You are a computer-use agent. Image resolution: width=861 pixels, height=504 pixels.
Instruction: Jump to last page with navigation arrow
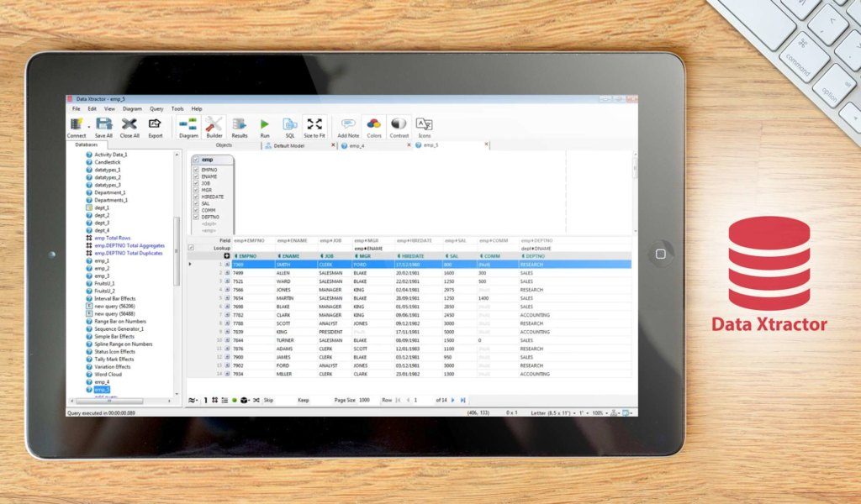[x=463, y=400]
